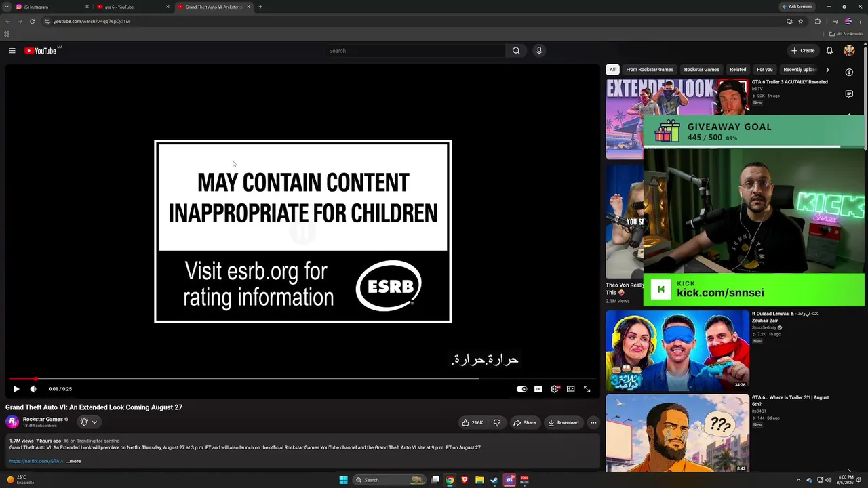The image size is (868, 488).
Task: Open the Rockstar Games channel name
Action: [x=43, y=419]
